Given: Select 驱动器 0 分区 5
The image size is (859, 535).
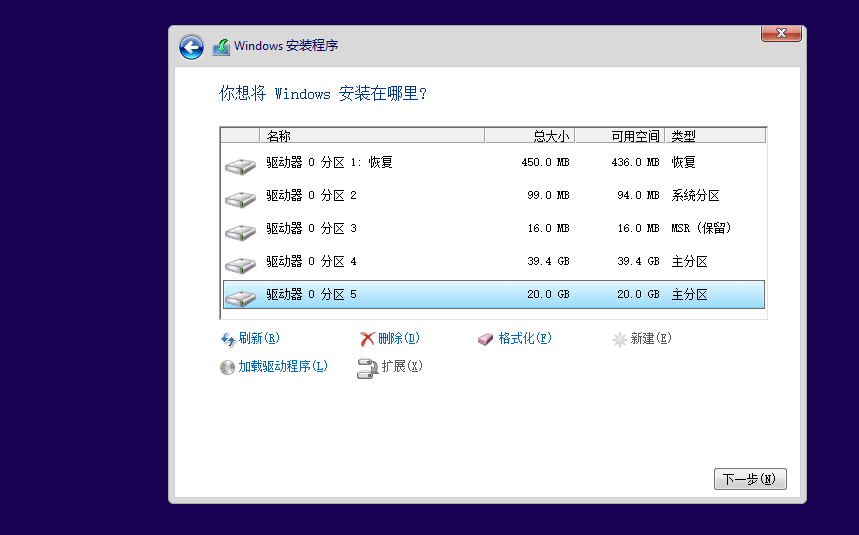Looking at the screenshot, I should tap(494, 295).
